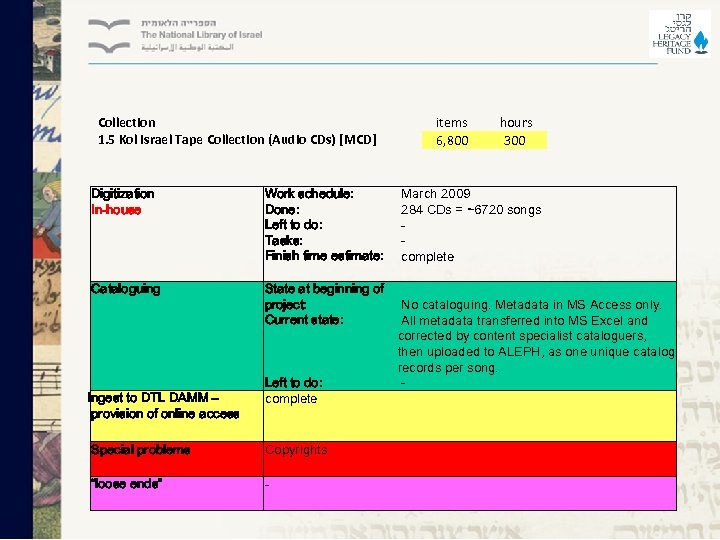
Task: Click the red 'In-house' label
Action: pos(116,210)
